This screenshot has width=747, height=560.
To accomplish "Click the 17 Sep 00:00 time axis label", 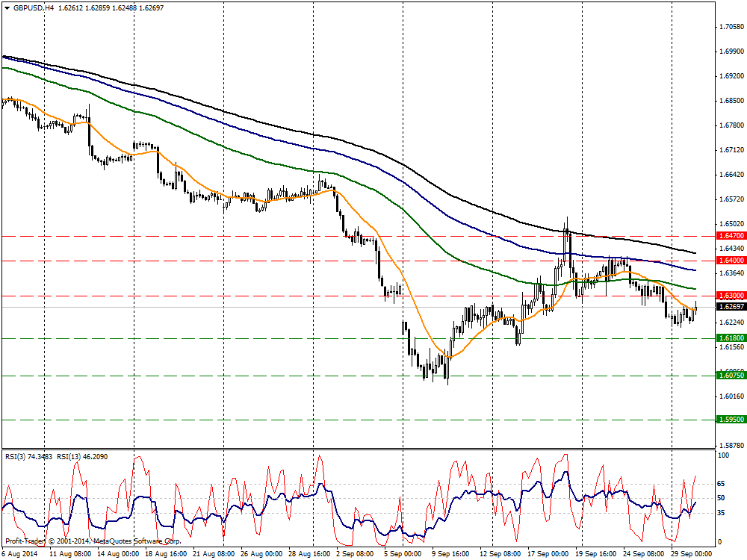I will pos(548,554).
